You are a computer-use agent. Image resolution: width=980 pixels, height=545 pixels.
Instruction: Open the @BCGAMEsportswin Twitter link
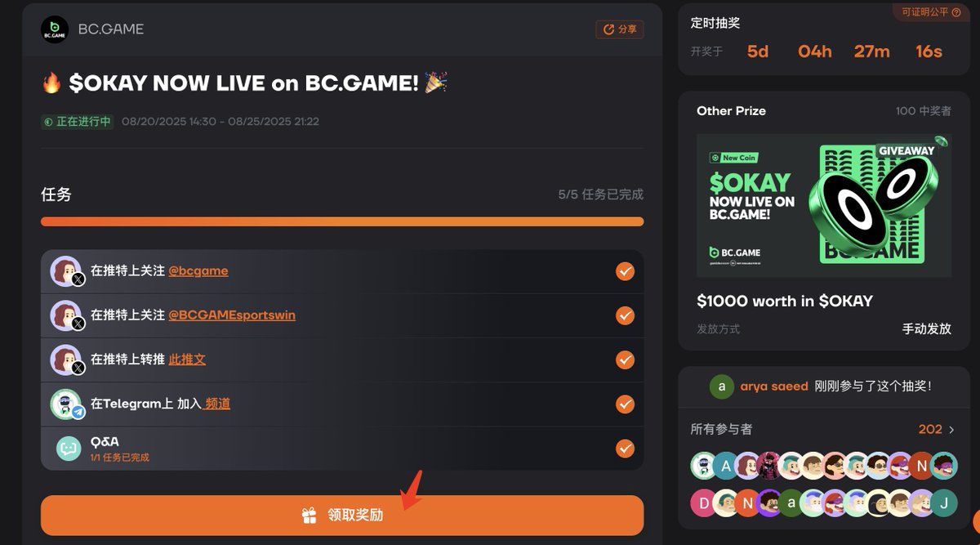pos(232,315)
